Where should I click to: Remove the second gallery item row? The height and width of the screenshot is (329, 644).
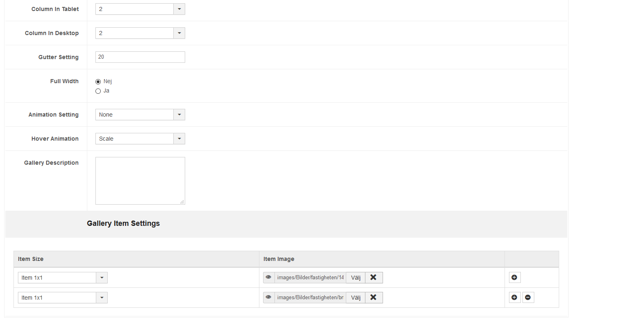pyautogui.click(x=528, y=298)
